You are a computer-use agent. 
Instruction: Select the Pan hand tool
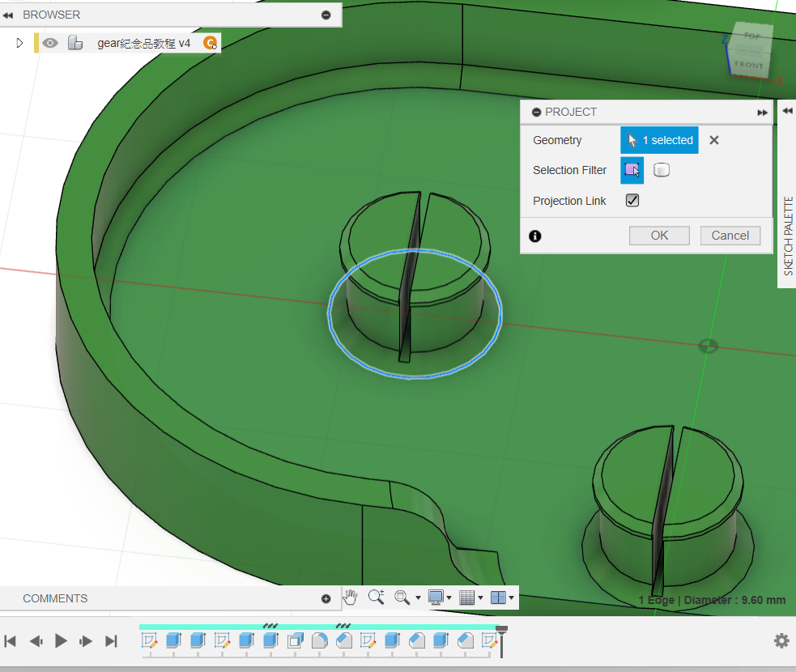(x=350, y=598)
